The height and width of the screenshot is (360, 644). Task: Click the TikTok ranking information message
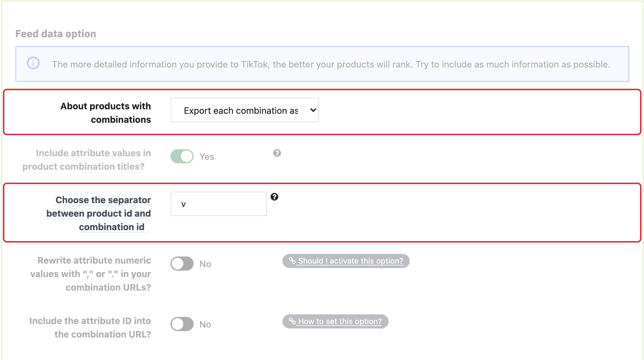tap(331, 64)
